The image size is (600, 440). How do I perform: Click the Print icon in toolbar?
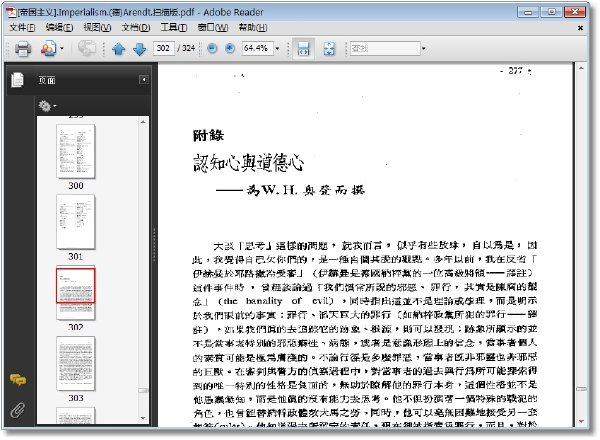(23, 49)
